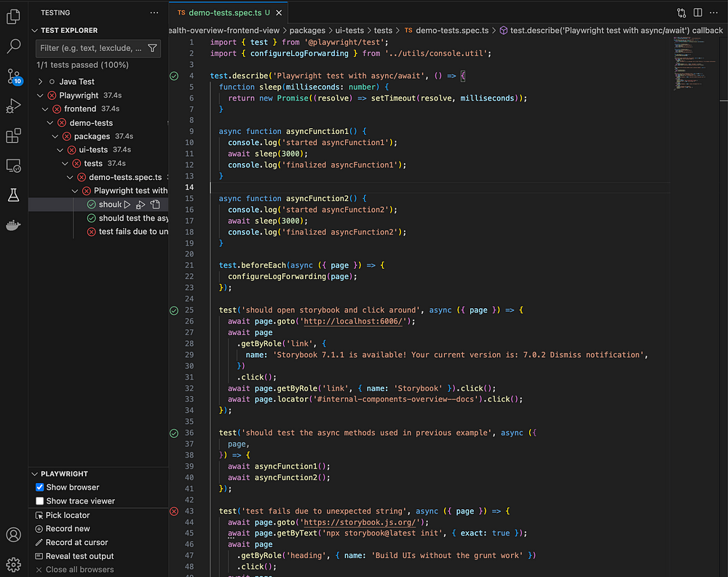Select 'should test the asy' test item
Image resolution: width=728 pixels, height=577 pixels.
tap(127, 219)
